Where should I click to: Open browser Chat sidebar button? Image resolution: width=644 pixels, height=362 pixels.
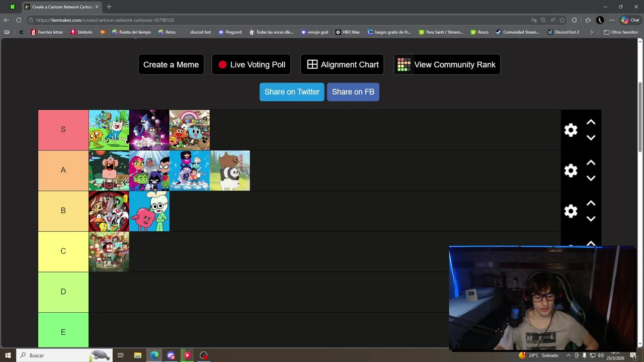[630, 20]
